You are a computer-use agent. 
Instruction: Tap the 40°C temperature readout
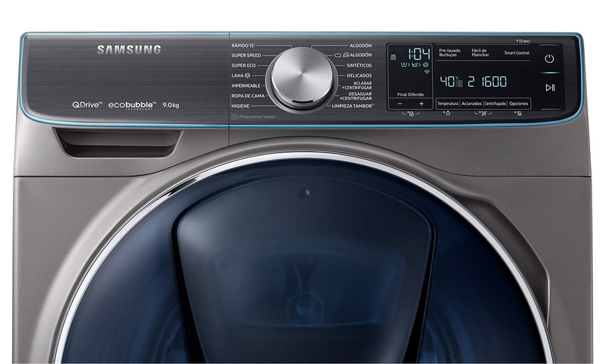[x=451, y=82]
